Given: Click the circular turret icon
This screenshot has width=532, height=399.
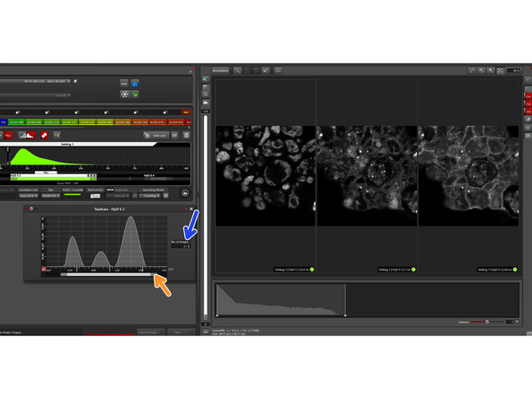Looking at the screenshot, I should tap(125, 94).
